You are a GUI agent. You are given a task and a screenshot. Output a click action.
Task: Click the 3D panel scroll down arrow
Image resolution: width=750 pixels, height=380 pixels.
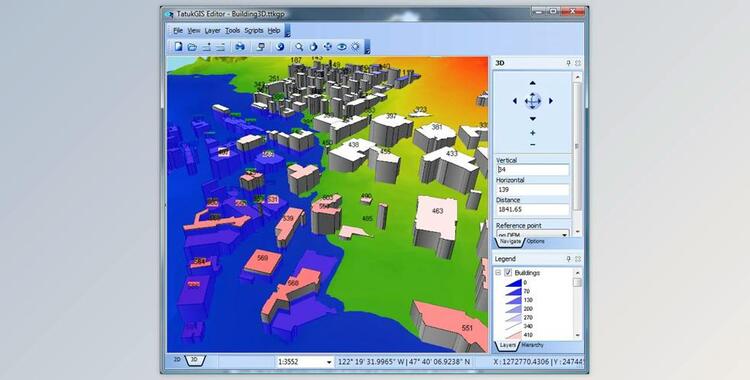point(577,232)
